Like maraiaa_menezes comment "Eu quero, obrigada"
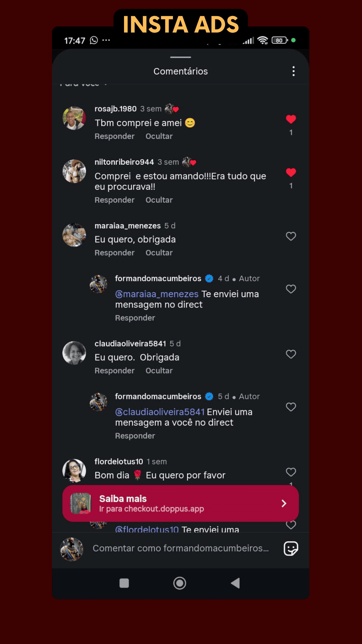The height and width of the screenshot is (644, 362). pyautogui.click(x=291, y=236)
